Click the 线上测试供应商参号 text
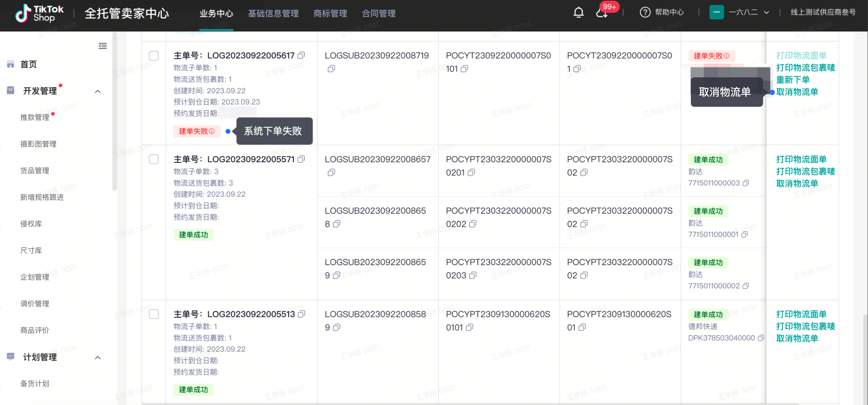Viewport: 868px width, 405px height. [x=823, y=12]
